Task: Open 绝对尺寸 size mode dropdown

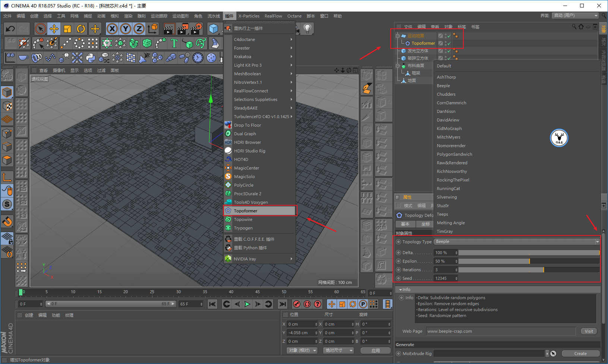Action: pyautogui.click(x=339, y=350)
